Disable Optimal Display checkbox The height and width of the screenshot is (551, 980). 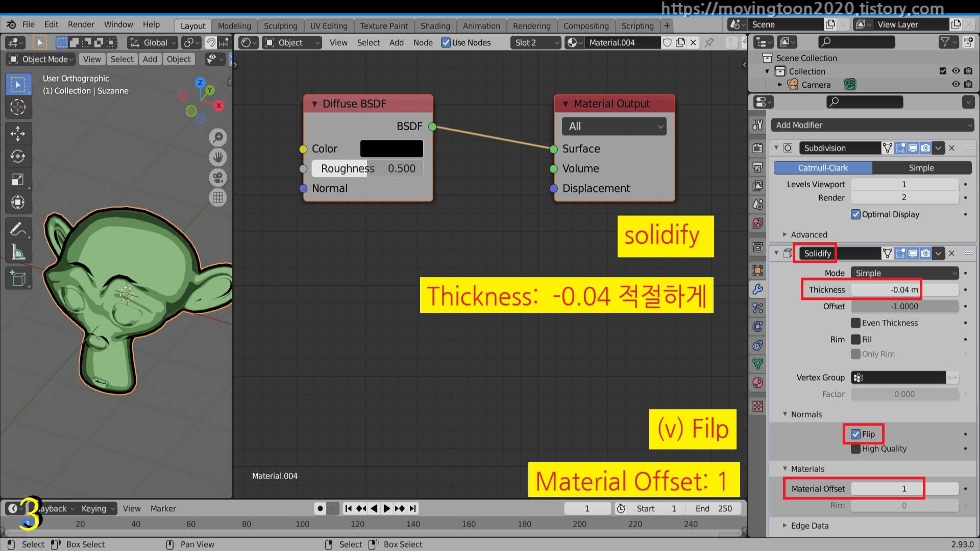coord(856,214)
